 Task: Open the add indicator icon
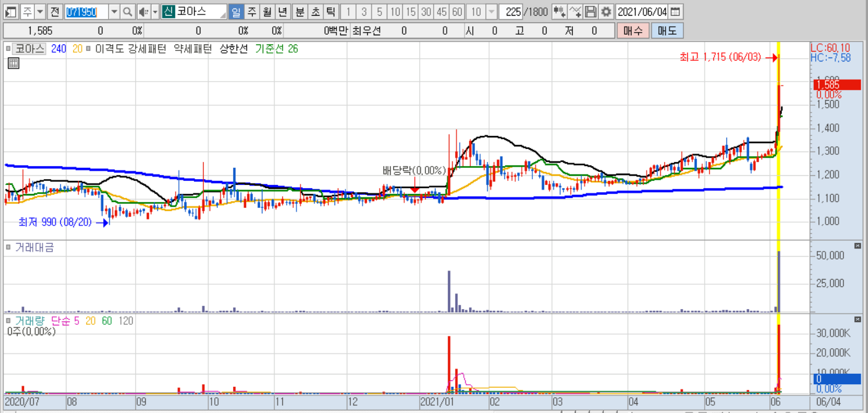[x=575, y=12]
